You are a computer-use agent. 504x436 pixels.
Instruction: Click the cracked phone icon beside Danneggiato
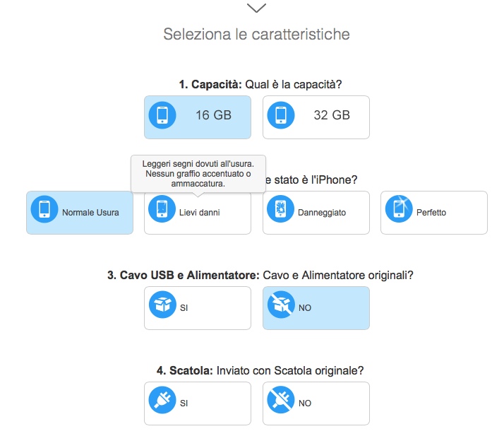click(x=281, y=211)
